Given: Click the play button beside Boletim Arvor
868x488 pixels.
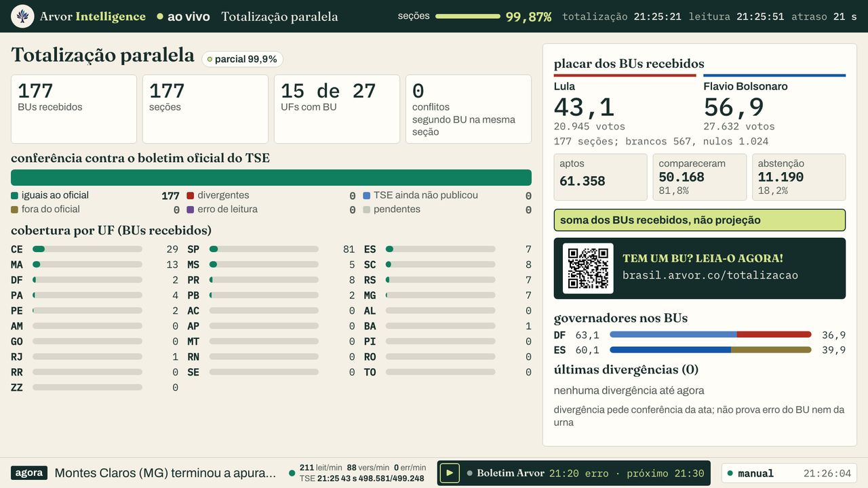Looking at the screenshot, I should pyautogui.click(x=450, y=473).
